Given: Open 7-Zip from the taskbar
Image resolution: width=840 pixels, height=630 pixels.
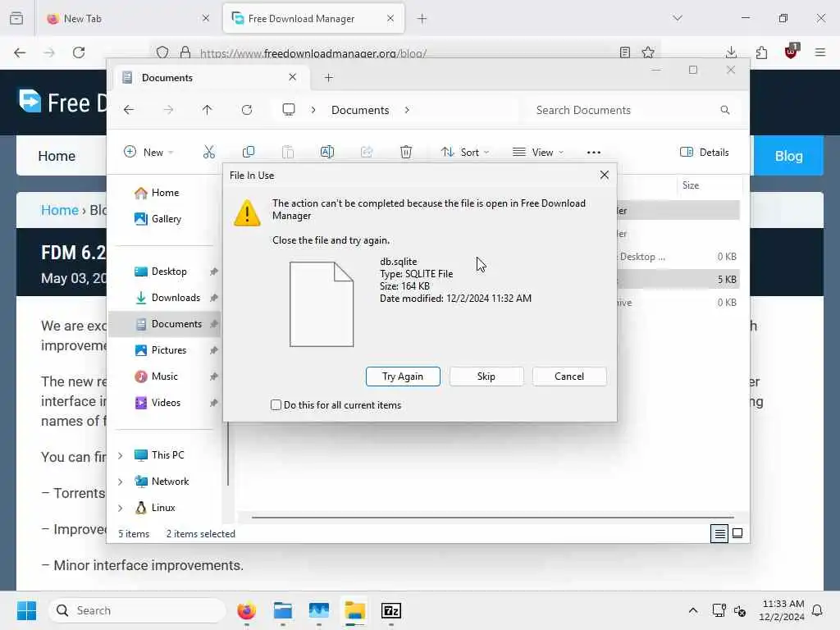Looking at the screenshot, I should pyautogui.click(x=391, y=610).
